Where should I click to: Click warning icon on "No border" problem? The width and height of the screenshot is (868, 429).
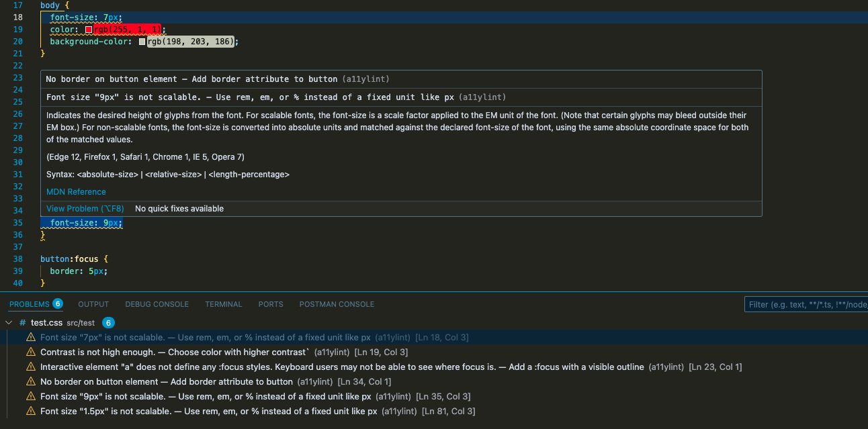pos(31,381)
